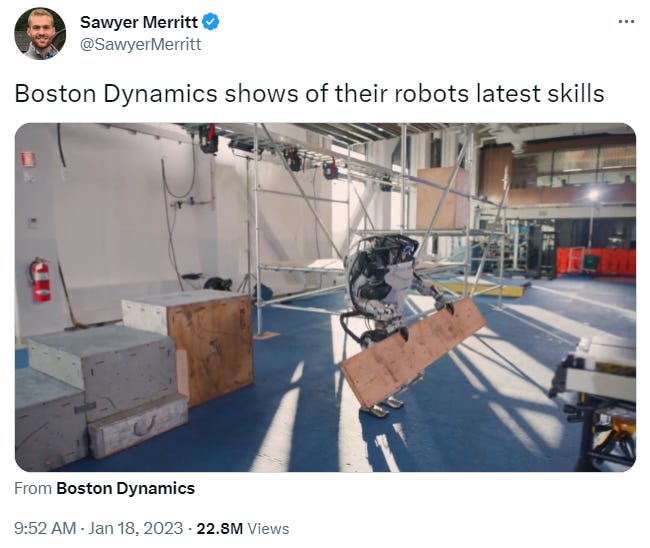Play the Boston Dynamics video thumbnail
This screenshot has width=650, height=548.
click(x=325, y=297)
